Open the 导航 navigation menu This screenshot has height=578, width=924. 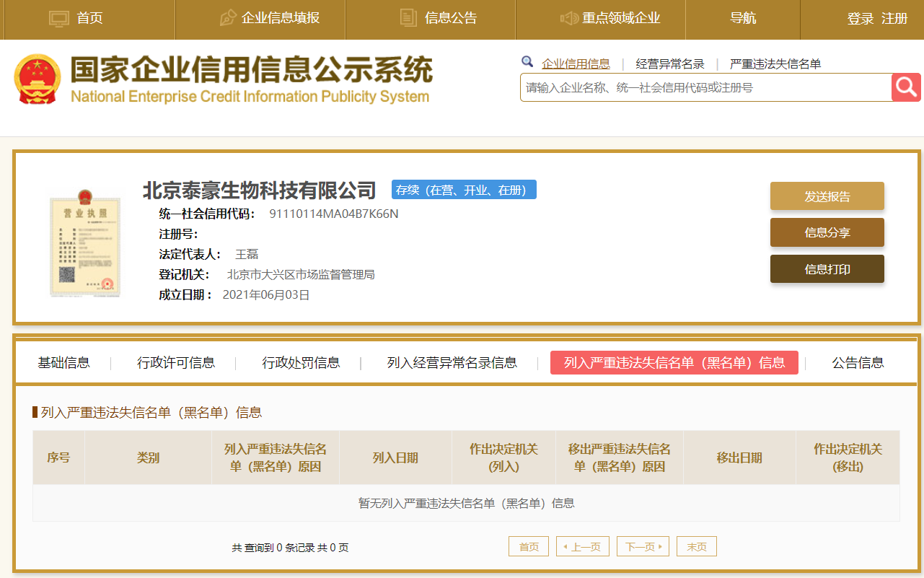743,19
